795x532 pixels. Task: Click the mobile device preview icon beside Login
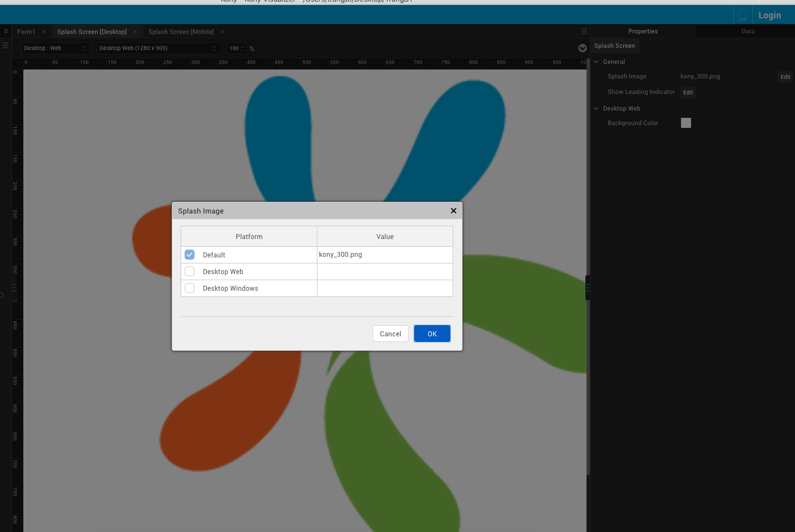click(743, 15)
